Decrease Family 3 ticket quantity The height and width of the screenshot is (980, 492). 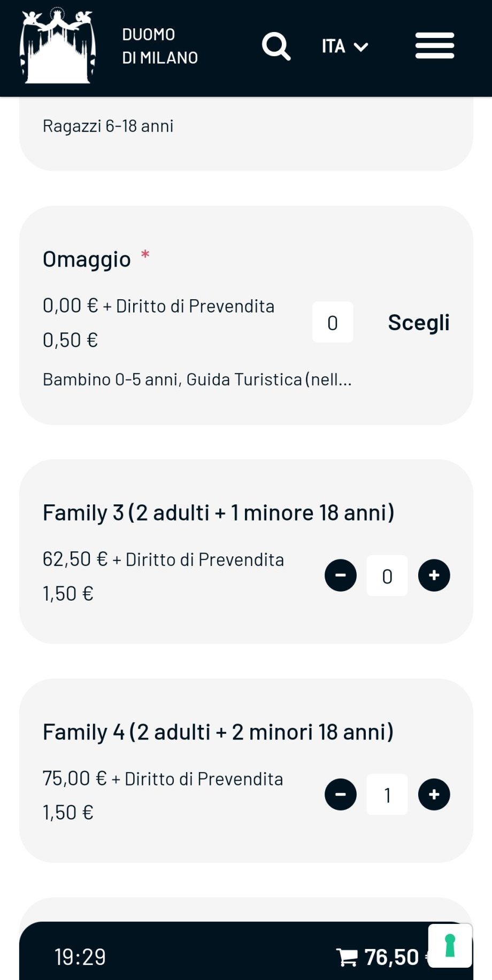pos(341,575)
